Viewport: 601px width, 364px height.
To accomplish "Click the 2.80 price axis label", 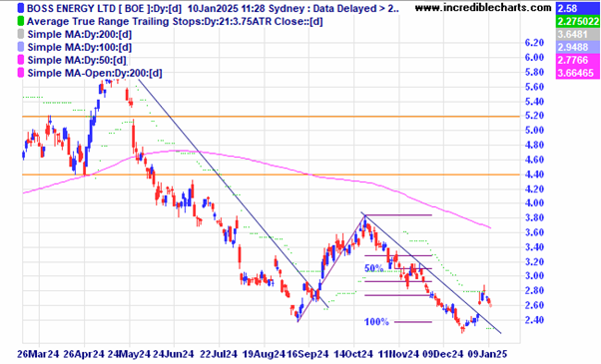I will pyautogui.click(x=534, y=290).
